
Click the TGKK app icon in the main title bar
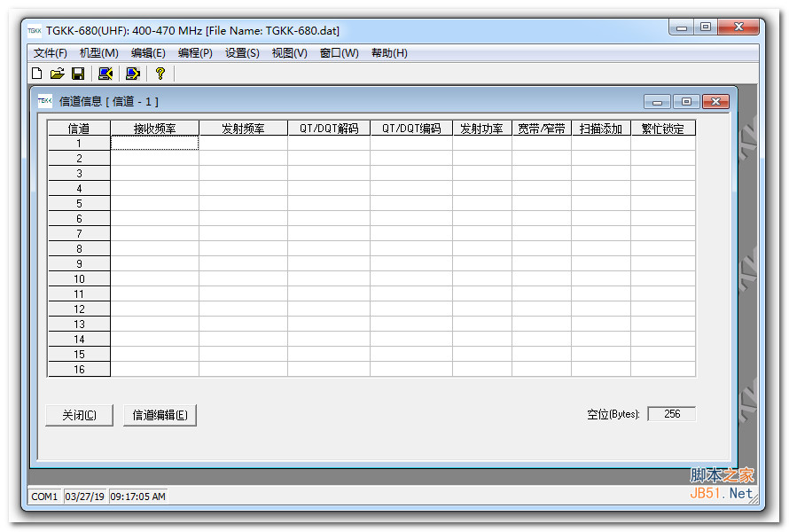click(35, 31)
